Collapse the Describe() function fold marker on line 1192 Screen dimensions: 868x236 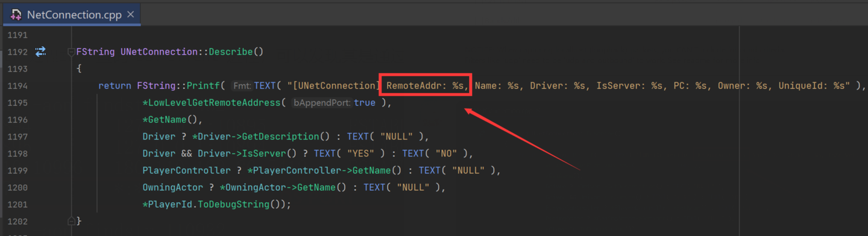pos(71,52)
